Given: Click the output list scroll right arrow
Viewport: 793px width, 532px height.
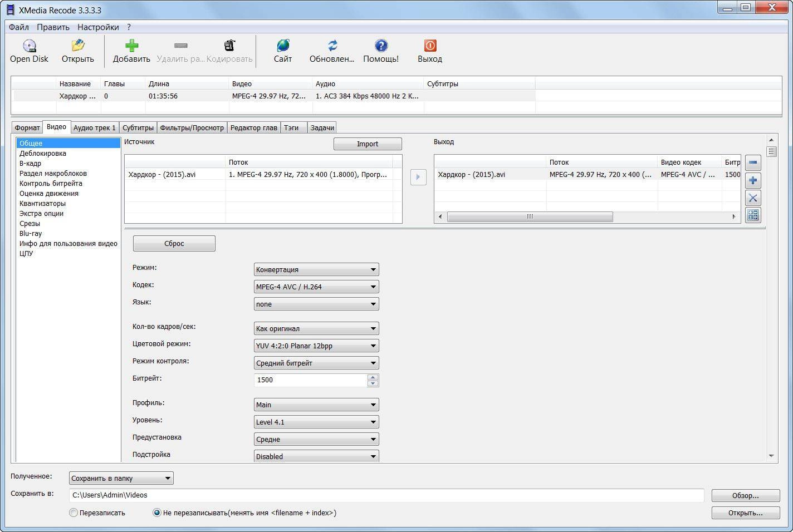Looking at the screenshot, I should 734,216.
